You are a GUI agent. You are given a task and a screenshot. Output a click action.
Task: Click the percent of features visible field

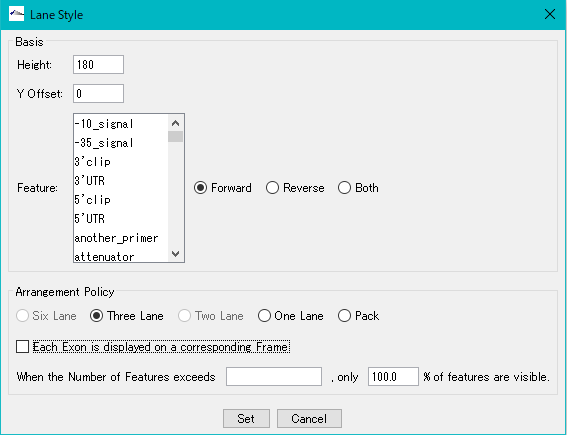[393, 376]
